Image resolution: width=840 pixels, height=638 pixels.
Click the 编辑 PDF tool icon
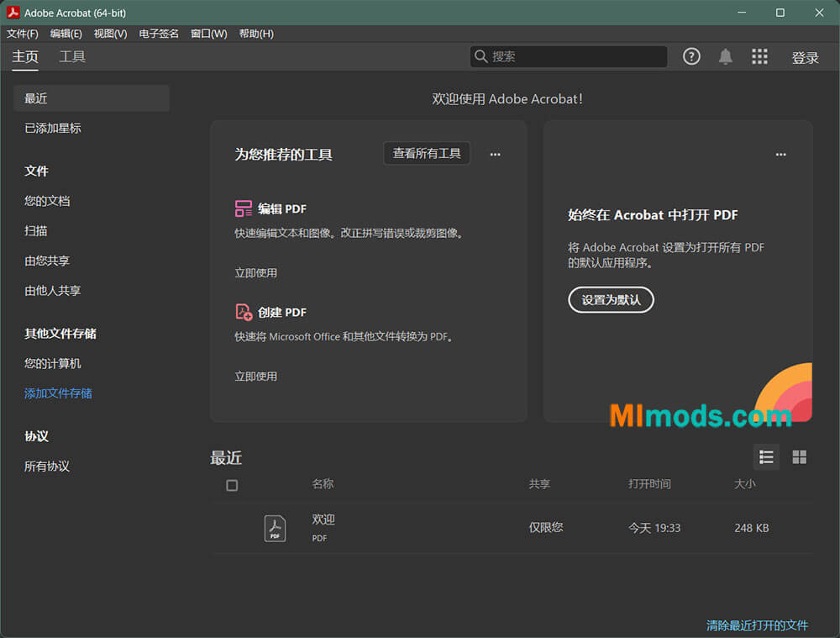coord(244,208)
